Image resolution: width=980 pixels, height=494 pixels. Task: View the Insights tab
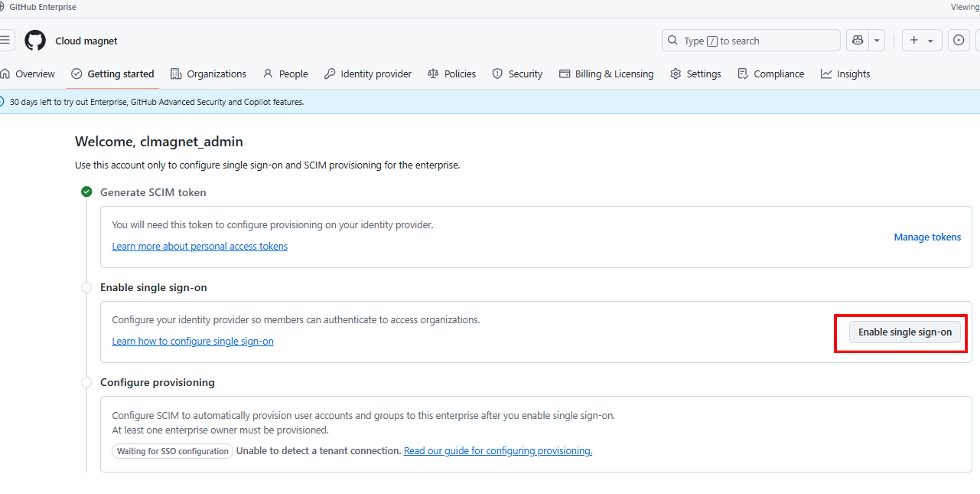click(845, 74)
